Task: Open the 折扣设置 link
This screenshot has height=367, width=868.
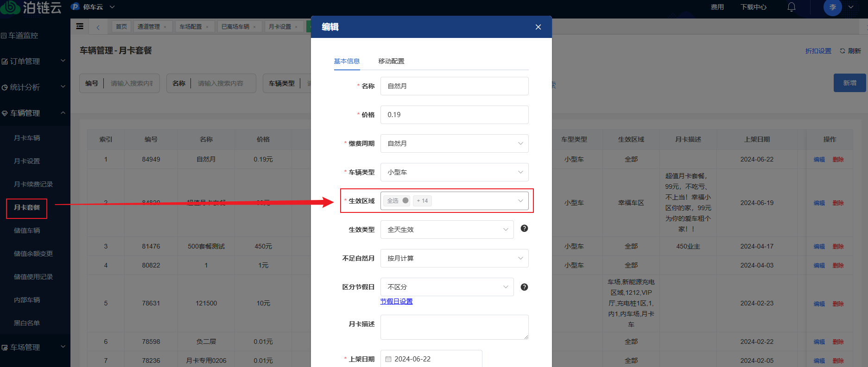Action: click(818, 51)
